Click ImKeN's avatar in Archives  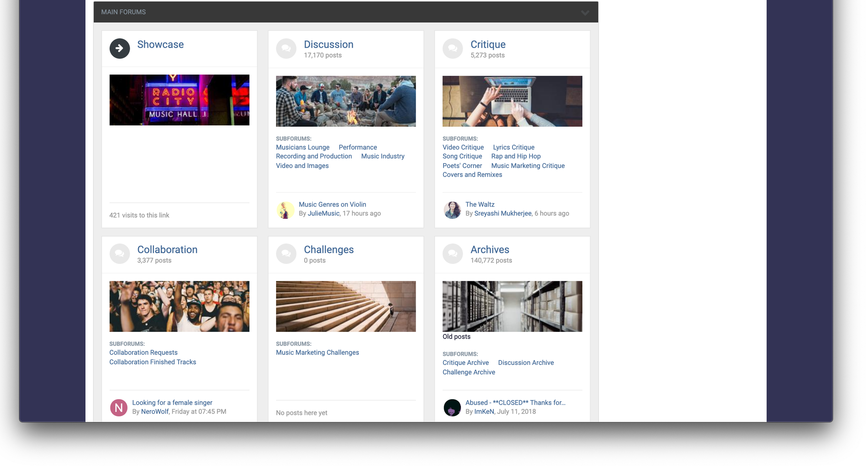[452, 407]
